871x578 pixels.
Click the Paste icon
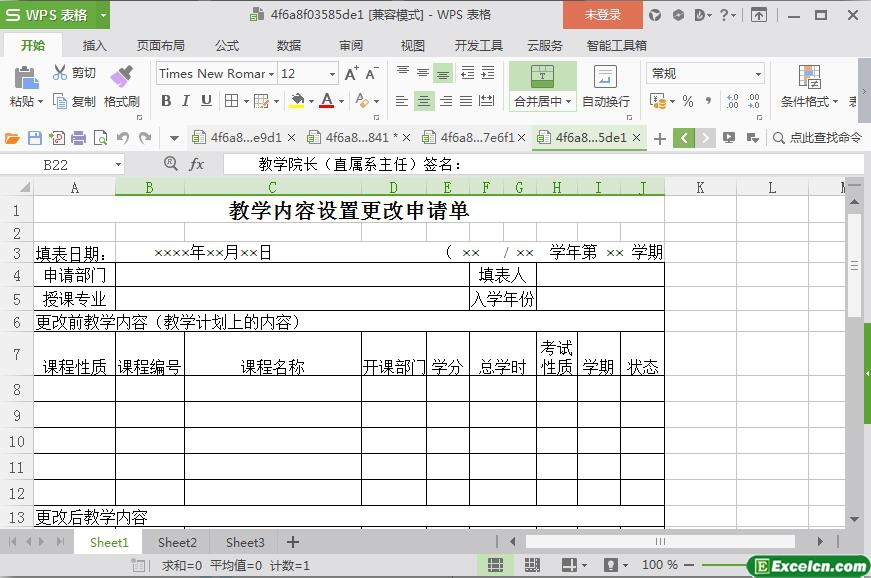[x=26, y=78]
